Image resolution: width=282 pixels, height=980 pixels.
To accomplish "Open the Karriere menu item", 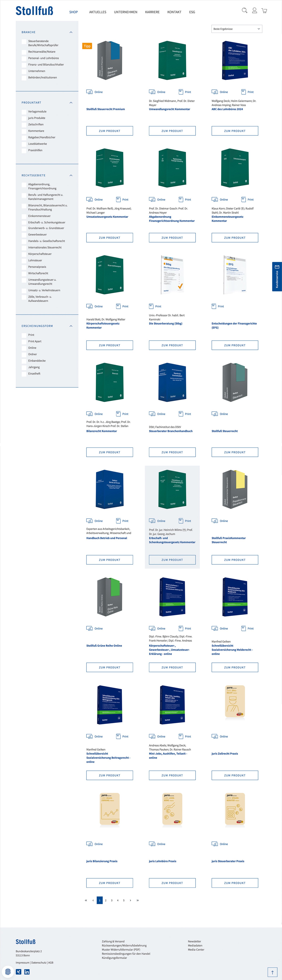I will (x=152, y=12).
